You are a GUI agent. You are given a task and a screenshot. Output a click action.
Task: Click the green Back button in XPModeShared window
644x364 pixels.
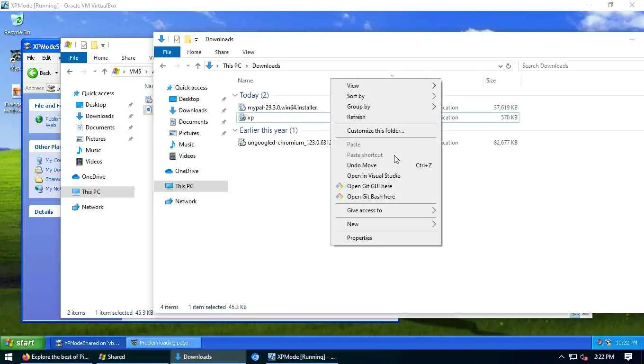39,73
